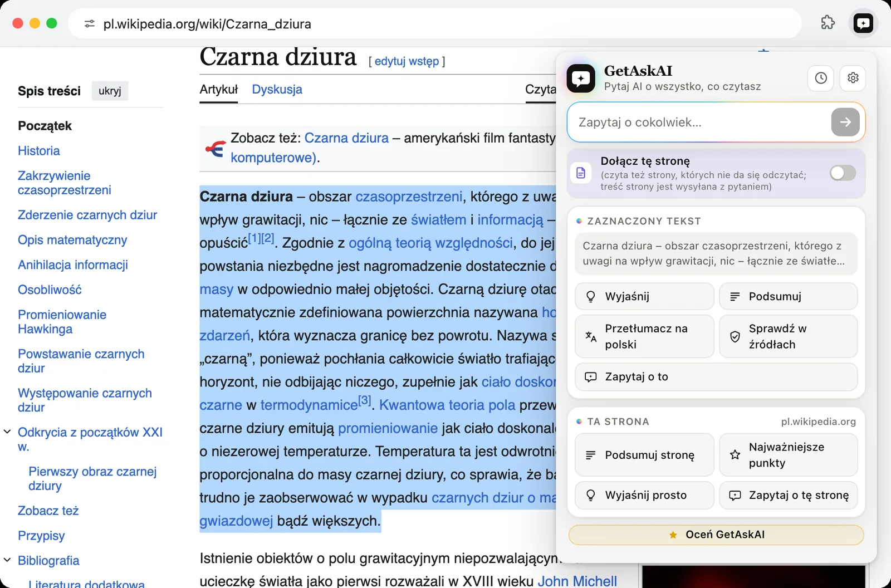Follow the ogólną teorią względności link
The width and height of the screenshot is (891, 588).
point(430,243)
